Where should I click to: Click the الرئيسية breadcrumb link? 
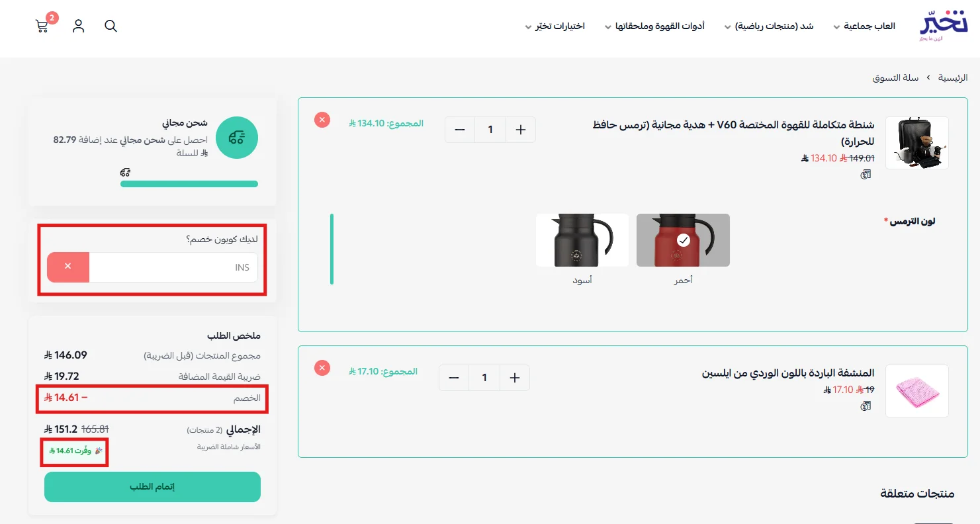pos(954,77)
